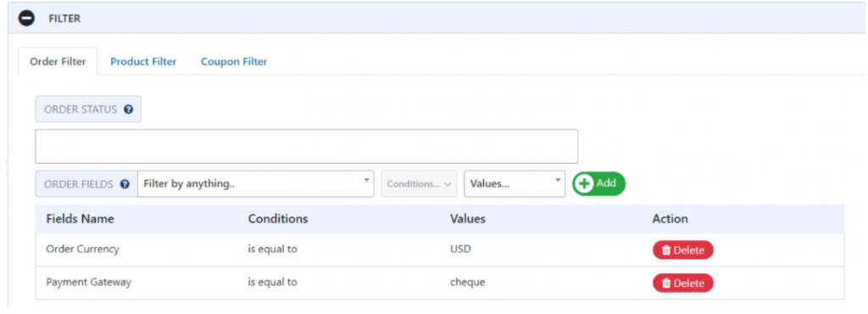Collapse the FILTER section minus icon
Viewport: 868px width, 314px height.
click(x=26, y=19)
